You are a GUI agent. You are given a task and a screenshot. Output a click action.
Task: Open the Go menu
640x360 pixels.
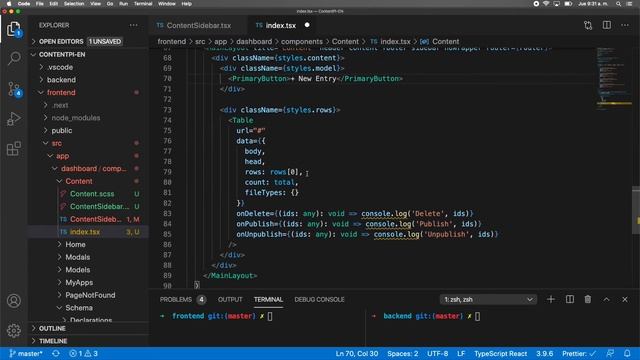[x=110, y=4]
